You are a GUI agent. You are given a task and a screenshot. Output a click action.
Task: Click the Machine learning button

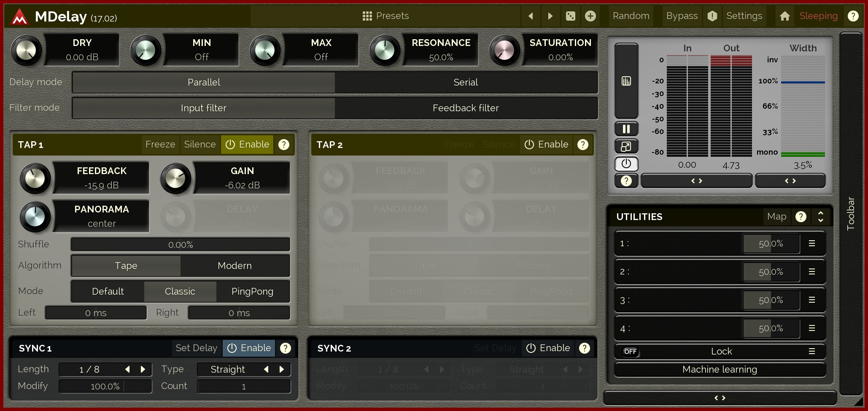tap(720, 370)
